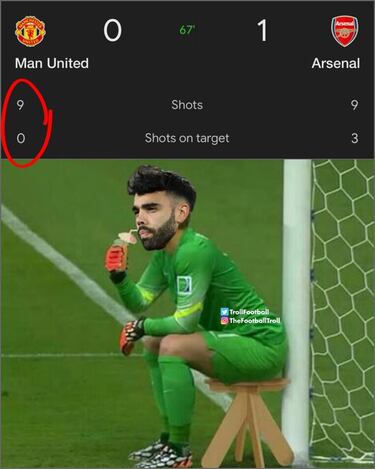This screenshot has height=469, width=375.
Task: Click the red hand-drawn circle annotation
Action: 27,122
